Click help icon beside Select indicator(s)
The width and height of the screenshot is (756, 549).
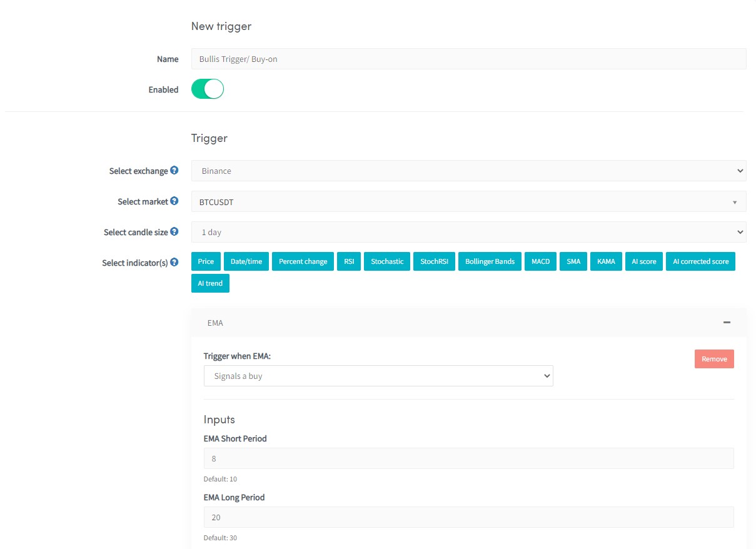(174, 263)
